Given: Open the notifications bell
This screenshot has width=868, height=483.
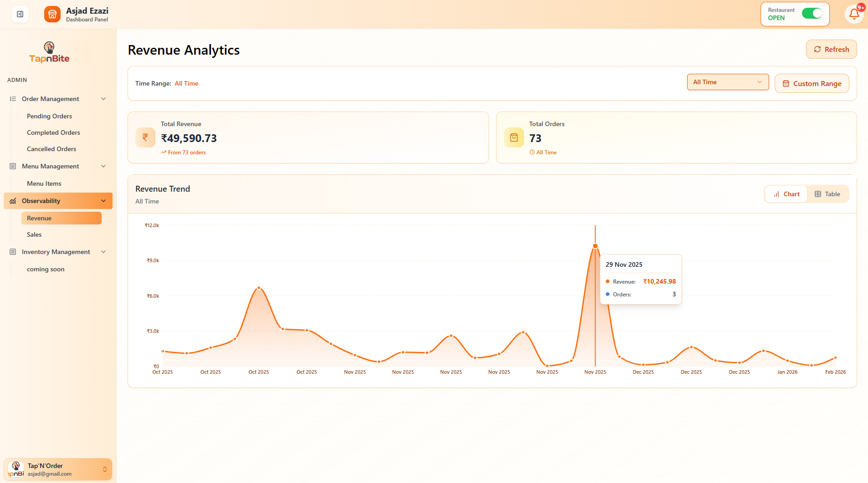Looking at the screenshot, I should click(854, 14).
